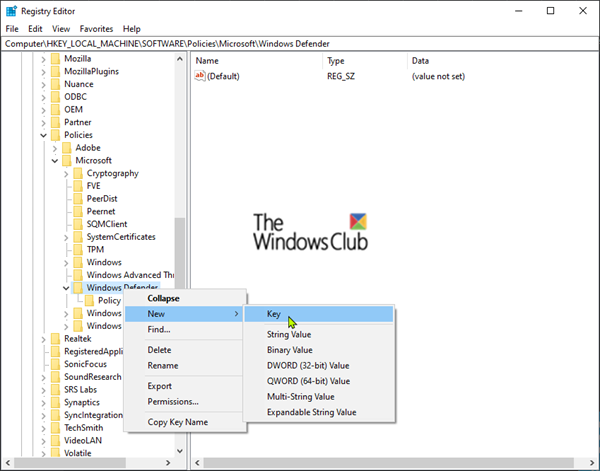The image size is (600, 471).
Task: Collapse the Policies tree node
Action: (43, 135)
